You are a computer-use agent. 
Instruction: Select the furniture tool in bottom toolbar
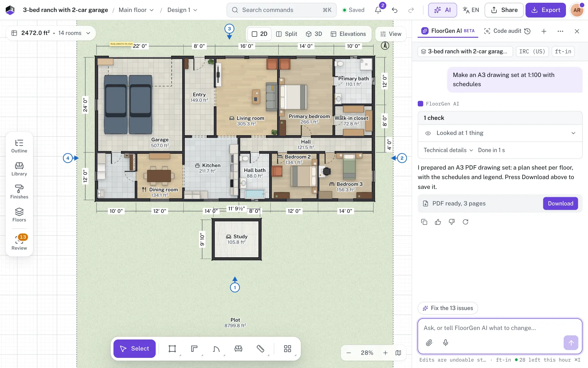238,349
